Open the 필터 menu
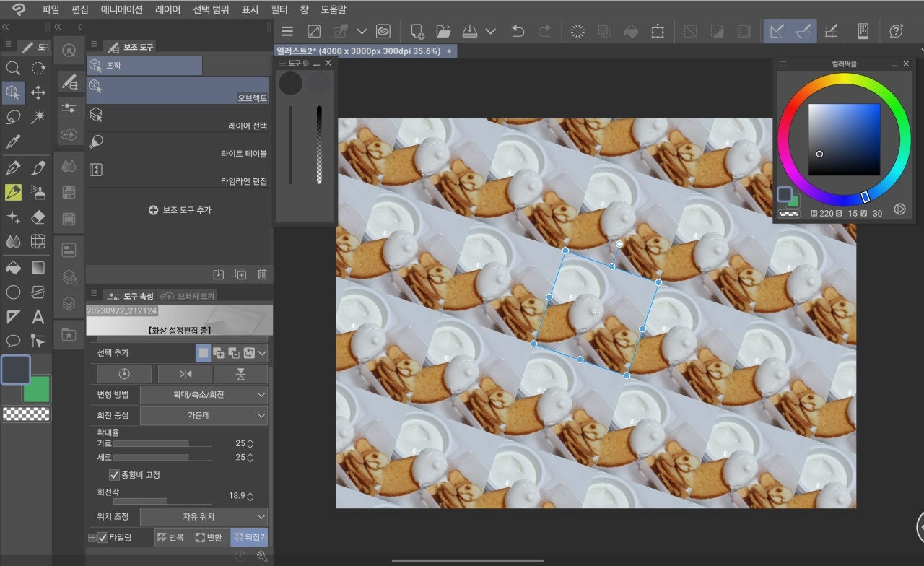Screen dimensions: 924x566 pos(279,9)
